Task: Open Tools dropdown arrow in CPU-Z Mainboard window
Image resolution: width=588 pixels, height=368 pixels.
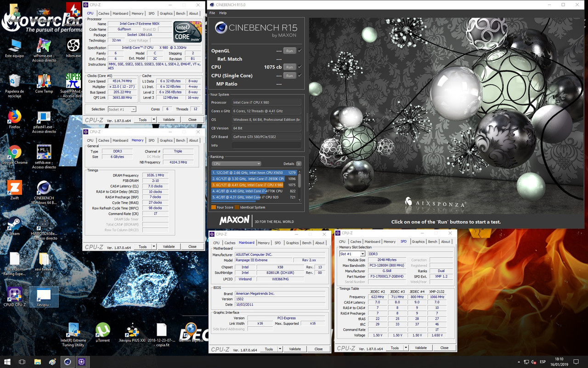Action: point(280,349)
